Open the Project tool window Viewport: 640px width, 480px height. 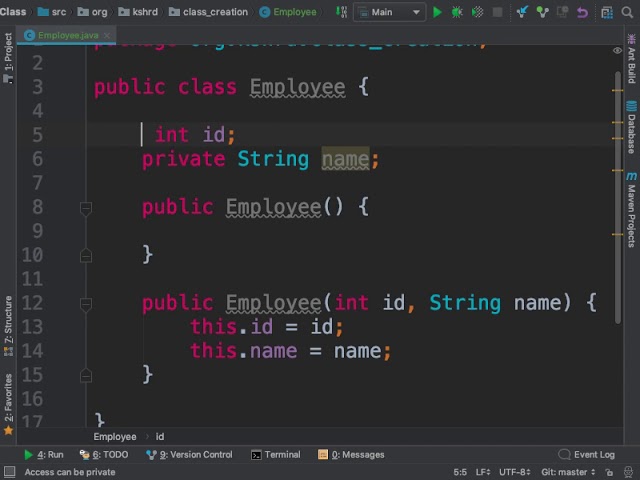tap(8, 57)
